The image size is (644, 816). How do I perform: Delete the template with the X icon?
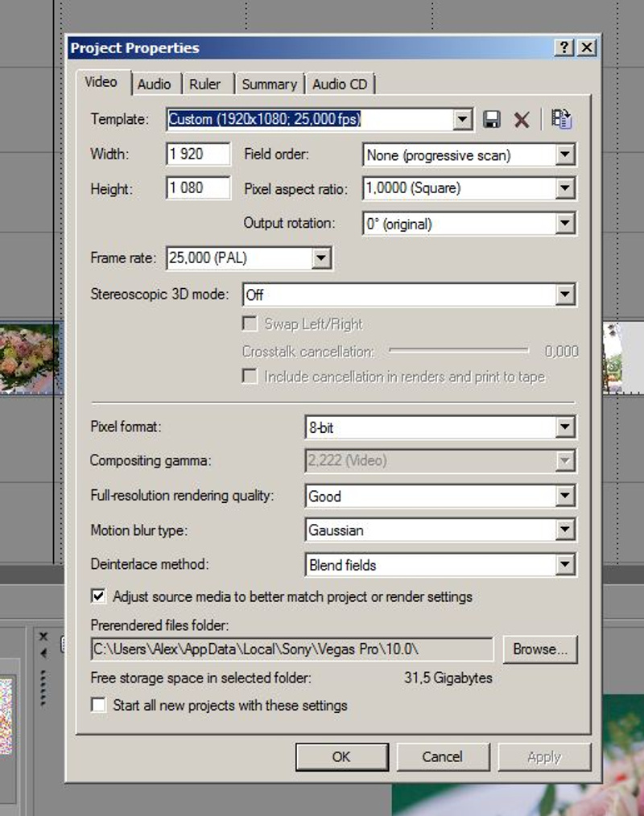pos(522,120)
